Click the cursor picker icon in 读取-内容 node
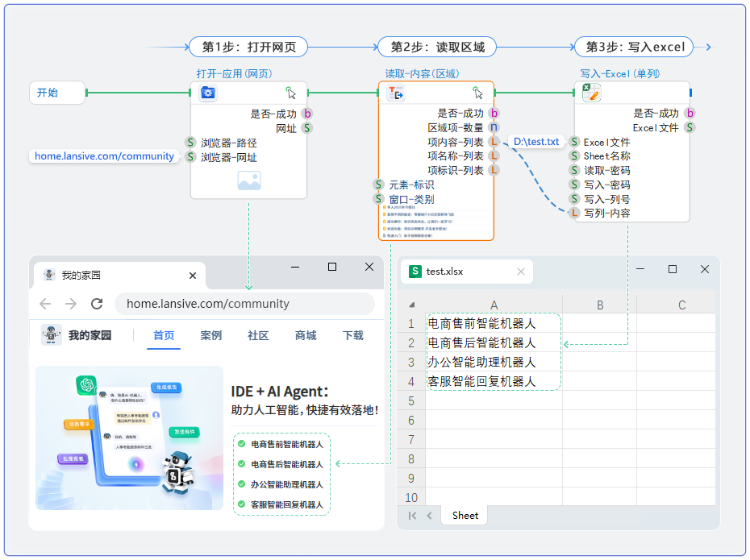This screenshot has height=560, width=750. coord(478,93)
